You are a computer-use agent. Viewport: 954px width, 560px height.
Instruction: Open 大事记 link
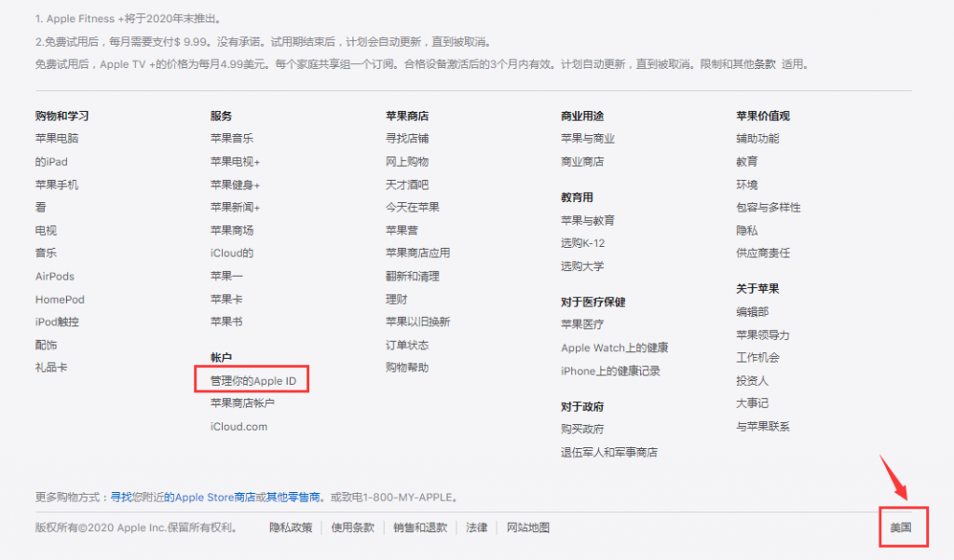point(752,403)
